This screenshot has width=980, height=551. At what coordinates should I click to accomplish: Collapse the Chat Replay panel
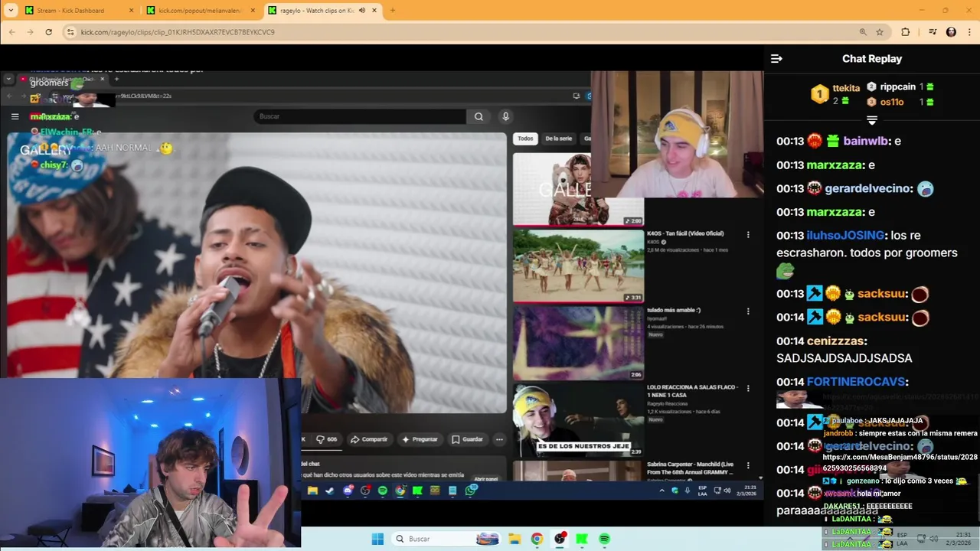[776, 59]
